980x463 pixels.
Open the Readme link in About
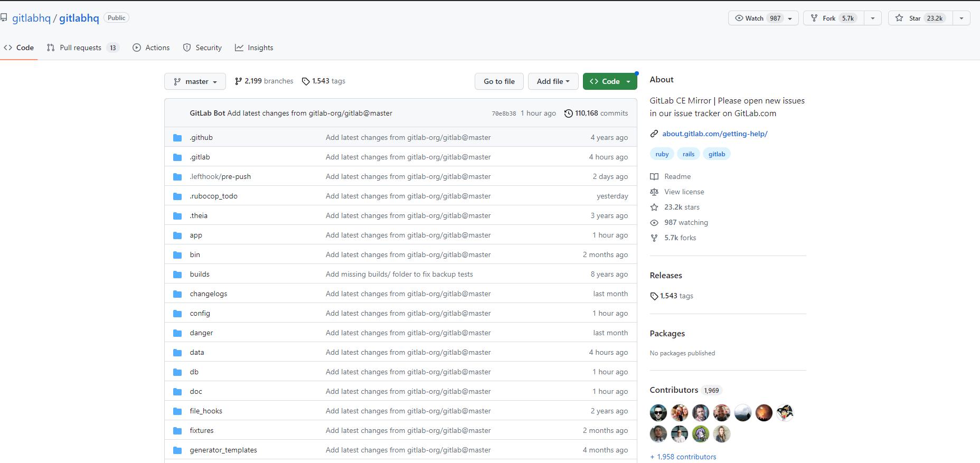[677, 176]
